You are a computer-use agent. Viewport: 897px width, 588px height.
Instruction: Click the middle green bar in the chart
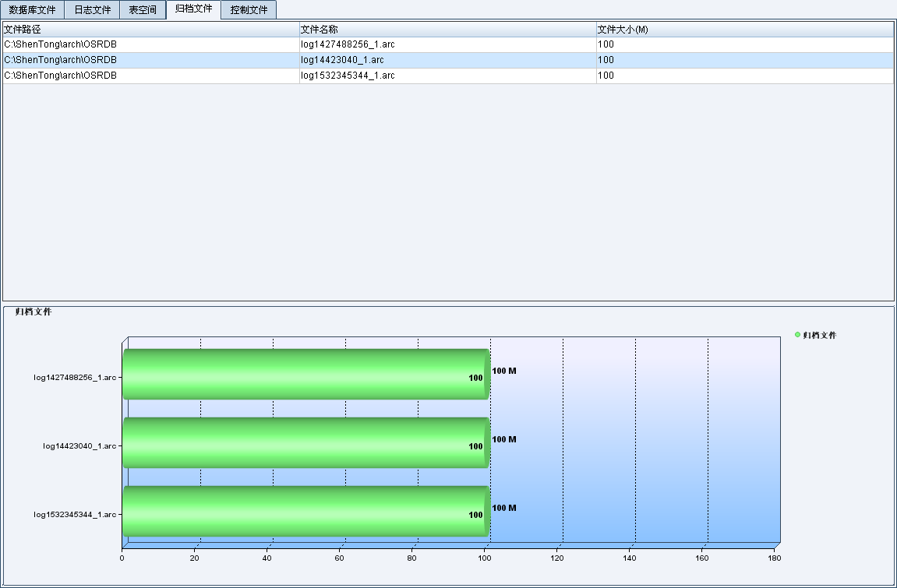point(305,442)
